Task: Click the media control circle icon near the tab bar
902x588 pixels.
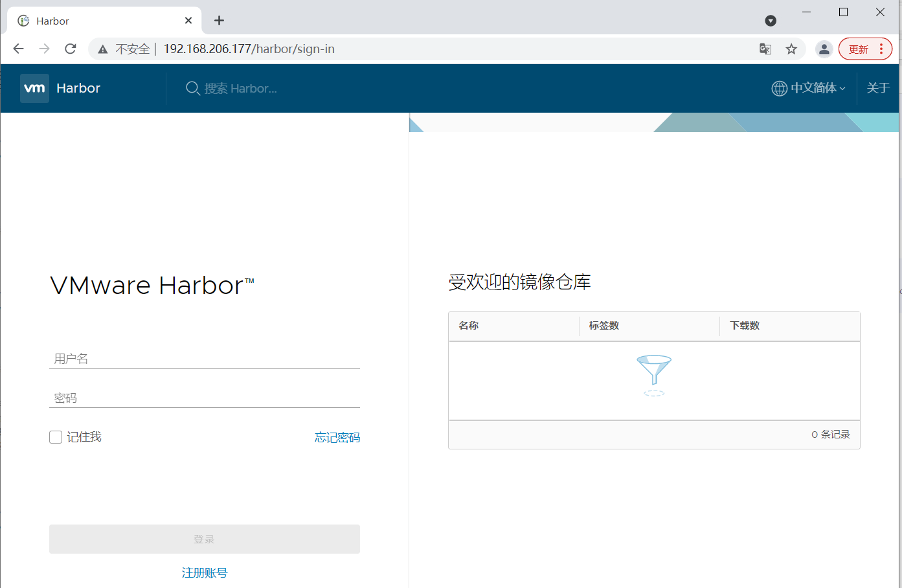Action: pos(770,21)
